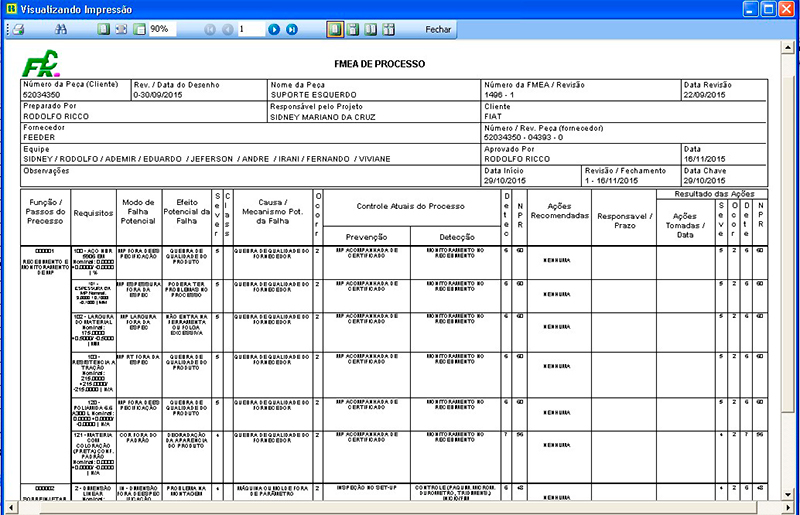
Task: Click RODOLFO RICCO under Preparado Por
Action: coord(56,116)
